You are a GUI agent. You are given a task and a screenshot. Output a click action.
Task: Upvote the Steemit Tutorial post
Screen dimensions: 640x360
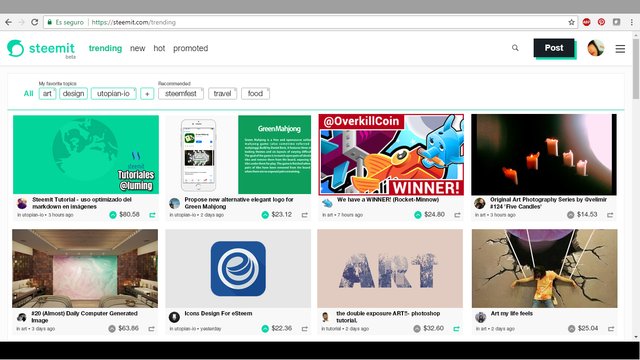[x=113, y=215]
